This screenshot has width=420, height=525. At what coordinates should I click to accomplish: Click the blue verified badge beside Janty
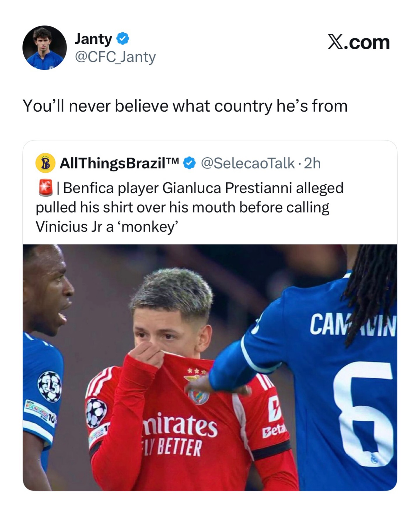coord(123,39)
